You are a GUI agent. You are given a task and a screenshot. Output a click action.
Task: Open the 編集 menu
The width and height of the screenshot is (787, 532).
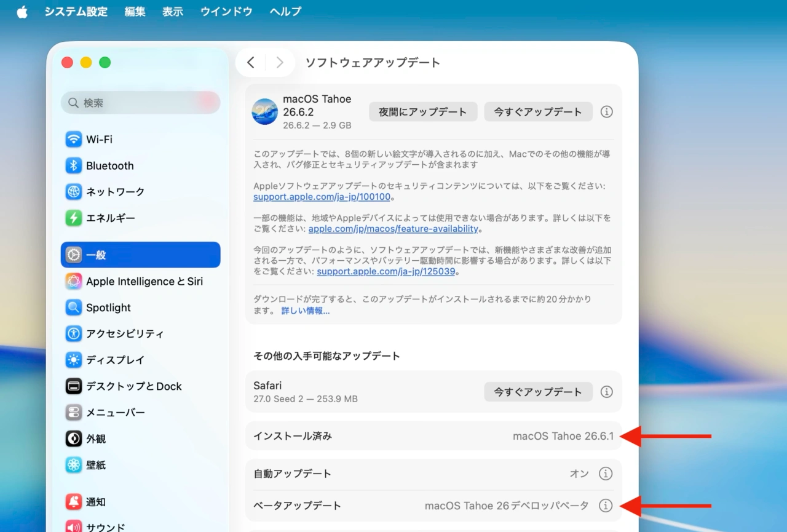(135, 12)
